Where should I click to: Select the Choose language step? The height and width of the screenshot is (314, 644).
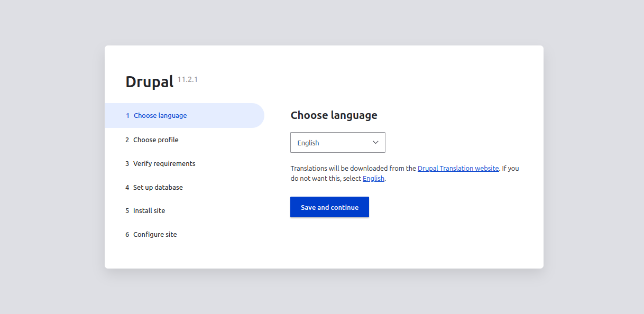coord(185,116)
